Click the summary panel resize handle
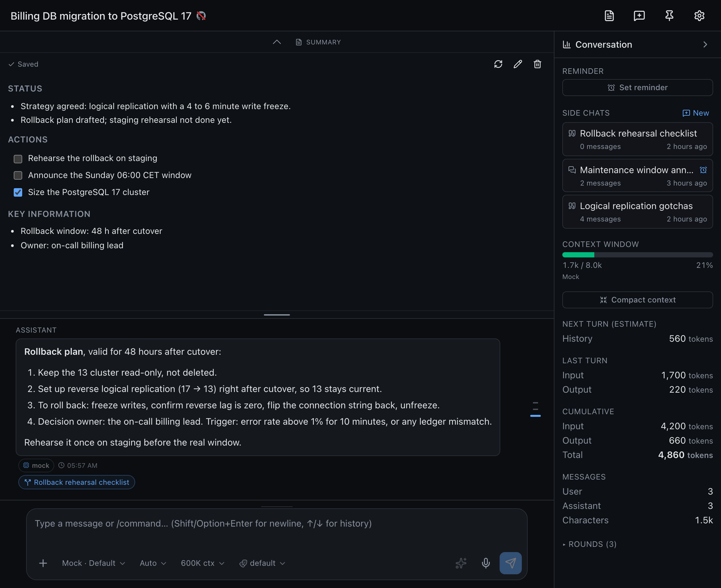 [x=277, y=315]
